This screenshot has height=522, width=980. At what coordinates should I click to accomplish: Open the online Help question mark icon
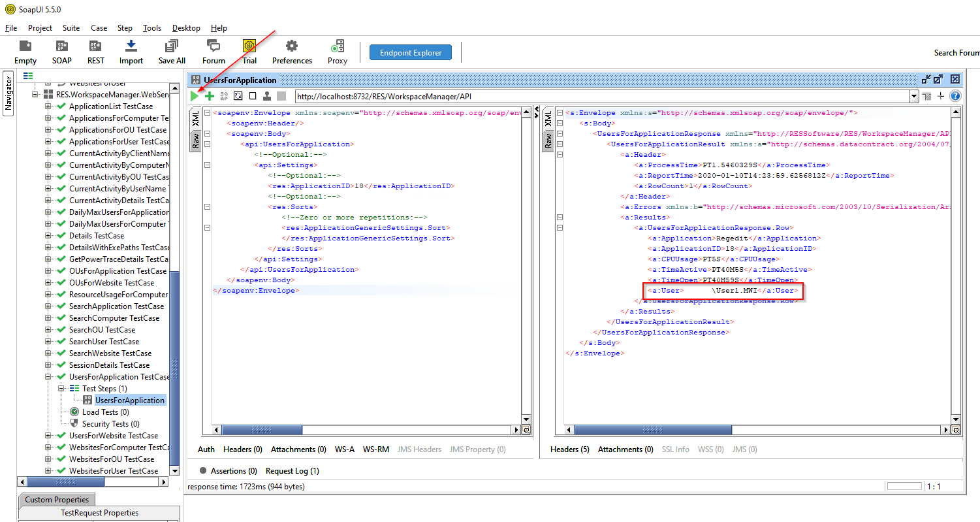[955, 96]
